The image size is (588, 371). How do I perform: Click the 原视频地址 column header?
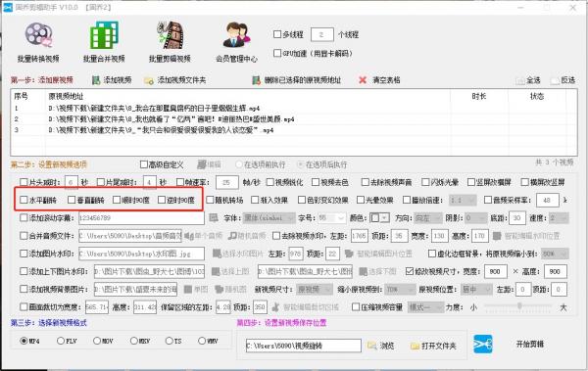click(x=66, y=96)
